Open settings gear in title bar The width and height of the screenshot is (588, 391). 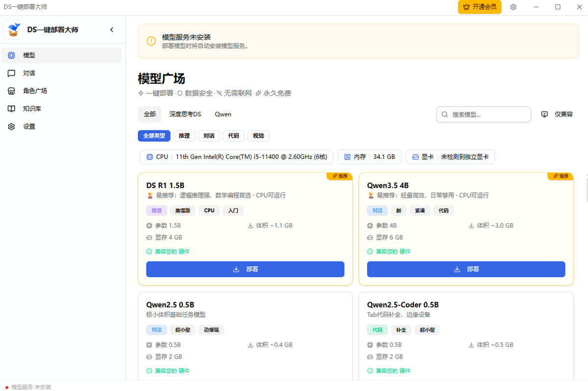[x=514, y=7]
